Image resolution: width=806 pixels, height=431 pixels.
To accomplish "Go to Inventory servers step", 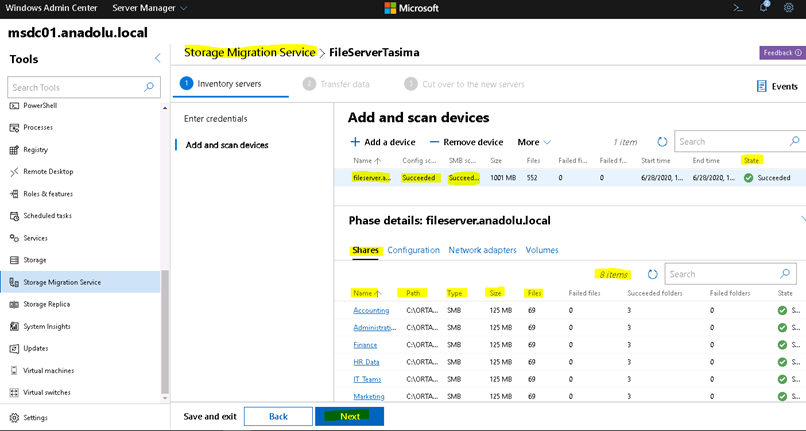I will 221,83.
